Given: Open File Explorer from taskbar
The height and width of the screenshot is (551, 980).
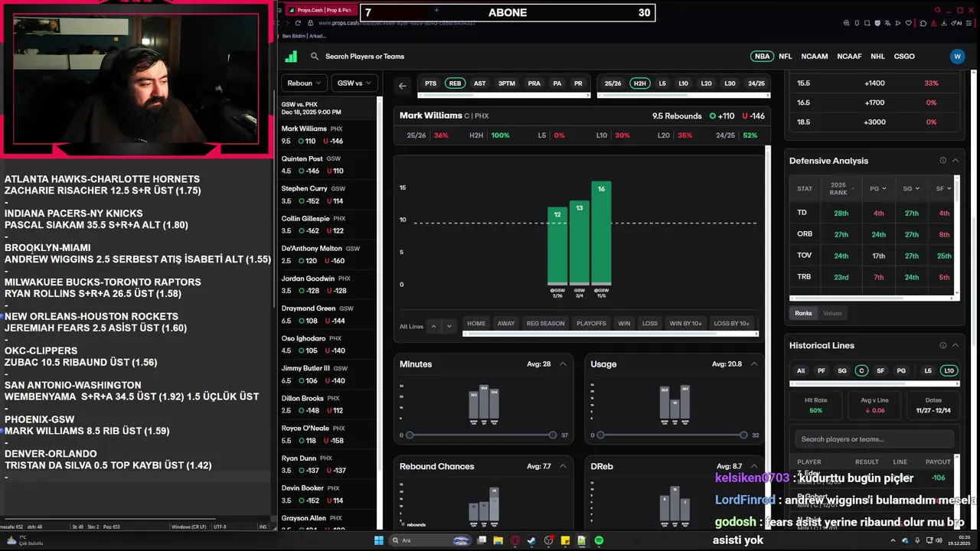Looking at the screenshot, I should click(x=498, y=540).
